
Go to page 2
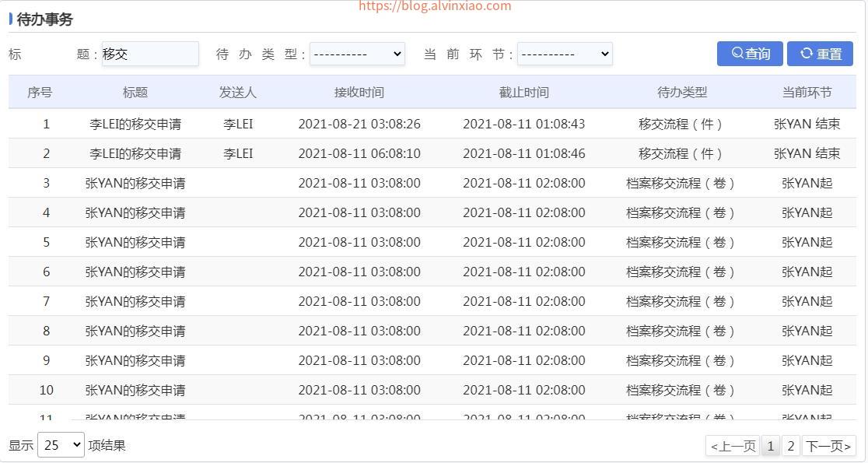coord(791,446)
